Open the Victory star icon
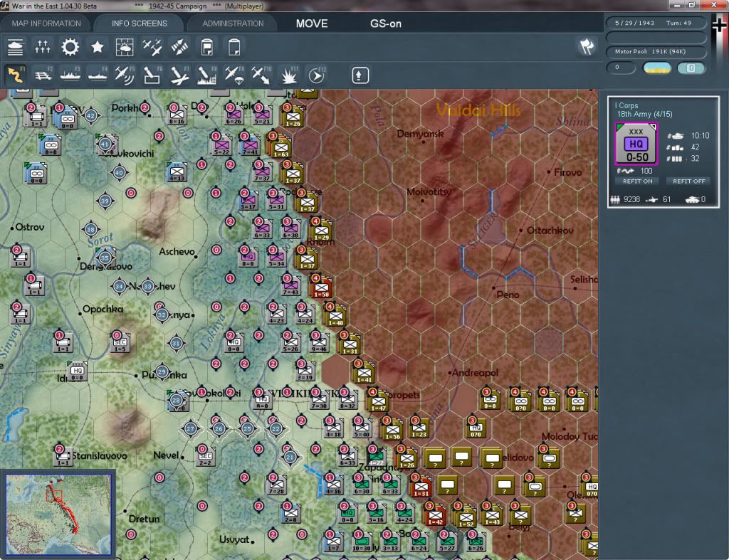The width and height of the screenshot is (729, 560). [97, 47]
